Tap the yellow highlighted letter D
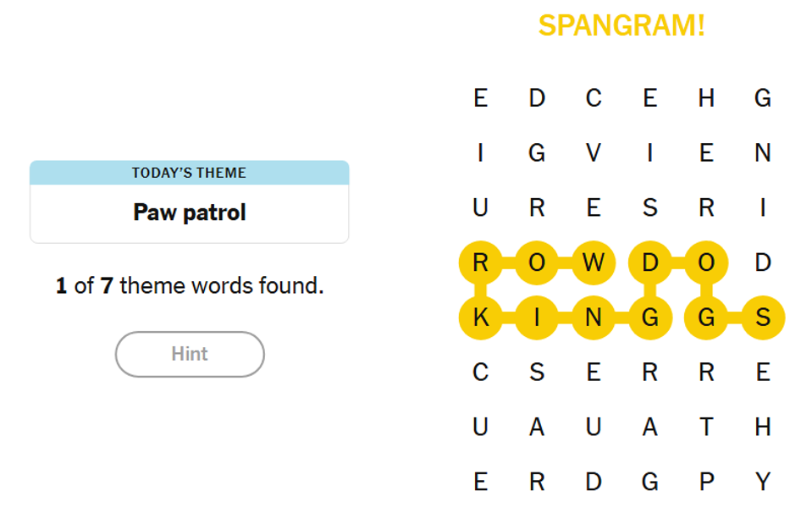This screenshot has width=812, height=530. pyautogui.click(x=650, y=263)
